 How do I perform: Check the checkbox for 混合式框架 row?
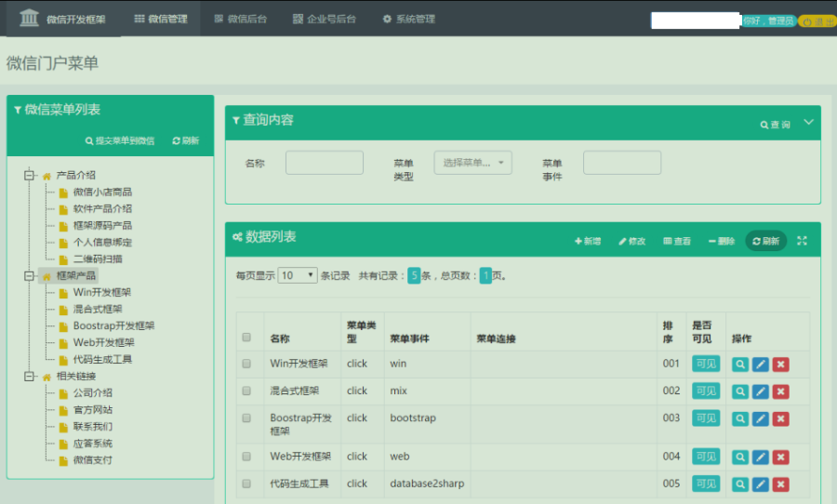(x=246, y=391)
